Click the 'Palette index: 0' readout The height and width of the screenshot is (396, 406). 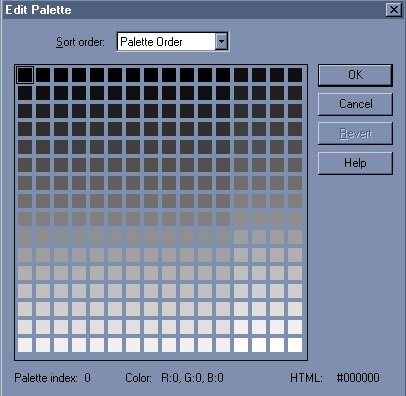pyautogui.click(x=52, y=378)
